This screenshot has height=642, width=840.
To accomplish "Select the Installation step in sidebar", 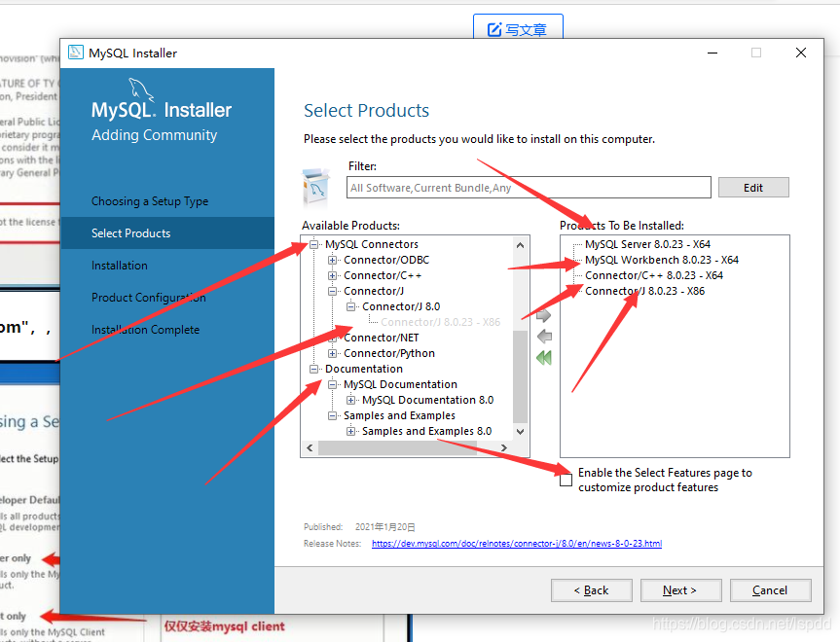I will click(x=120, y=266).
